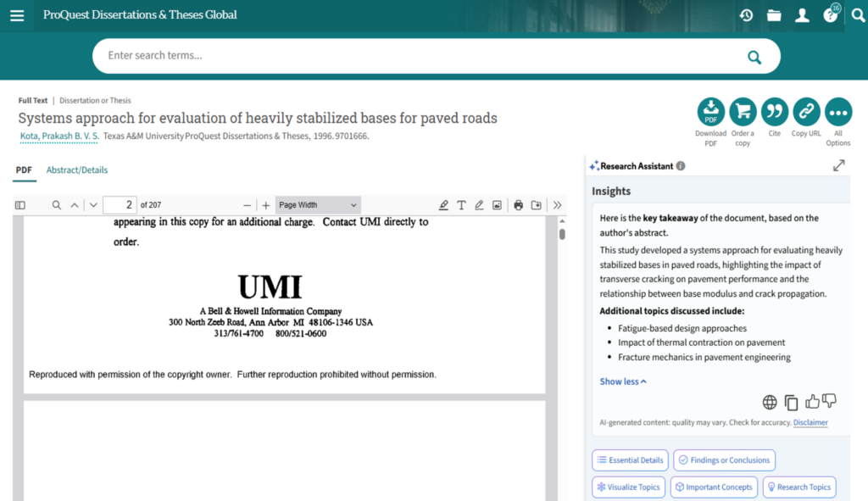Select the PDF highlight tool
The height and width of the screenshot is (501, 868).
pos(443,205)
